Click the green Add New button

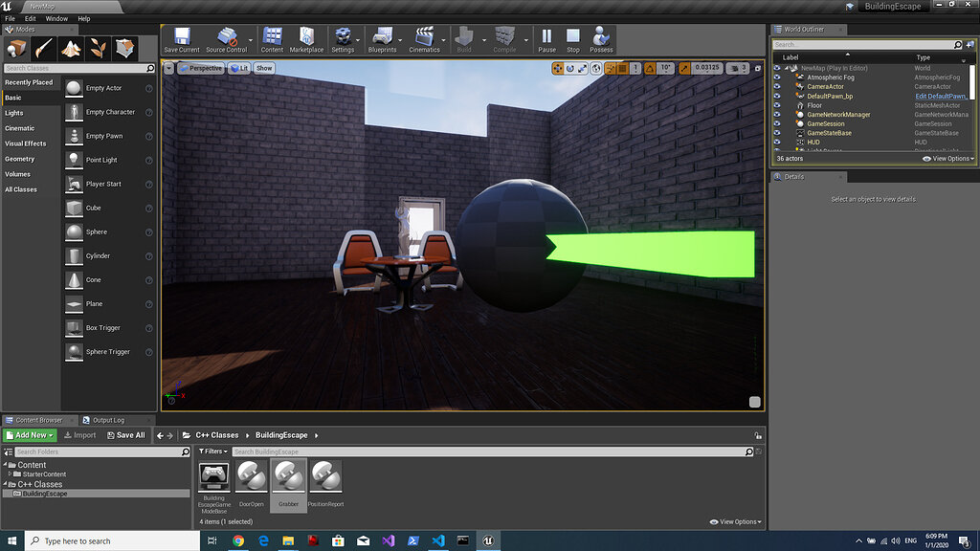(x=30, y=435)
